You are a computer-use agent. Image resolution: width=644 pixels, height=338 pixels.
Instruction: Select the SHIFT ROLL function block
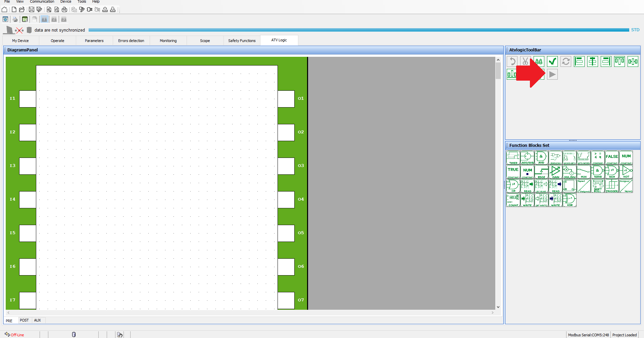(x=598, y=186)
